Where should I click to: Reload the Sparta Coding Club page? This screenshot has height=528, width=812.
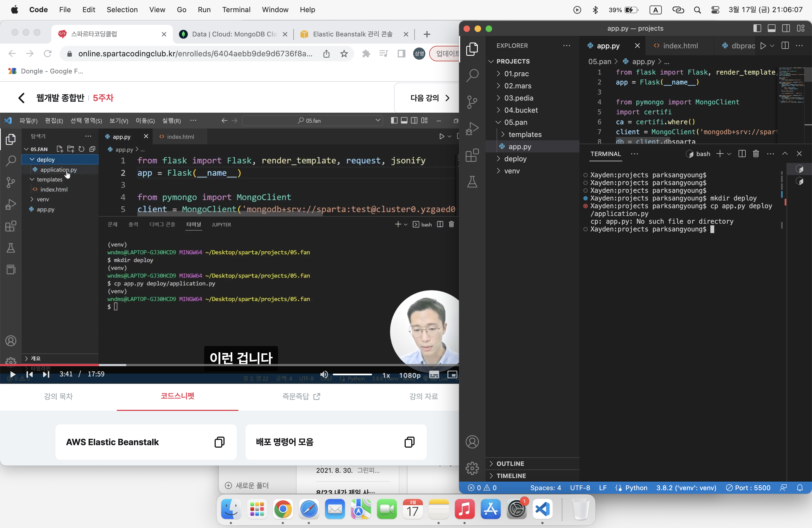pos(48,54)
